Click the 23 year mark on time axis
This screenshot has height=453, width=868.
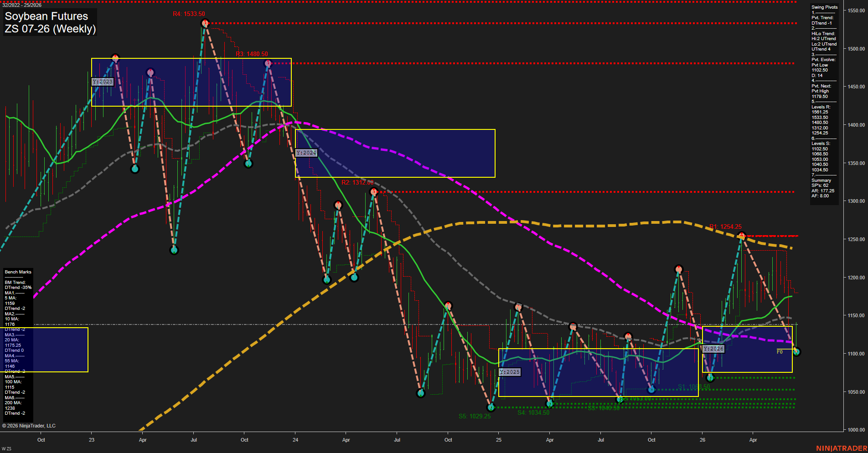click(92, 440)
